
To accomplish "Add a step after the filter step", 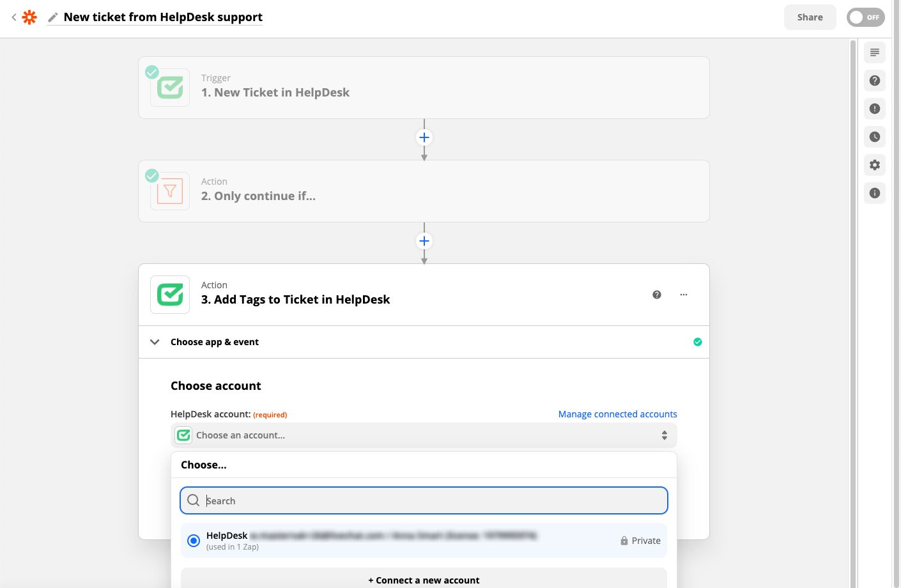I will (424, 241).
